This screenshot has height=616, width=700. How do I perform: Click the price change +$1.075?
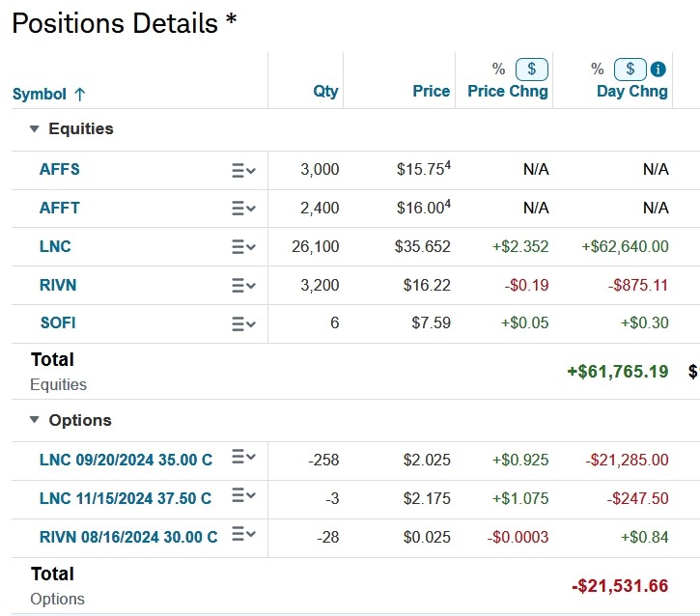pos(520,498)
